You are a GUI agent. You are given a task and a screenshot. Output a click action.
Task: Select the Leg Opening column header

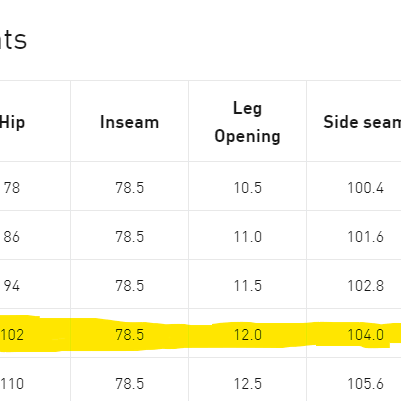point(247,122)
